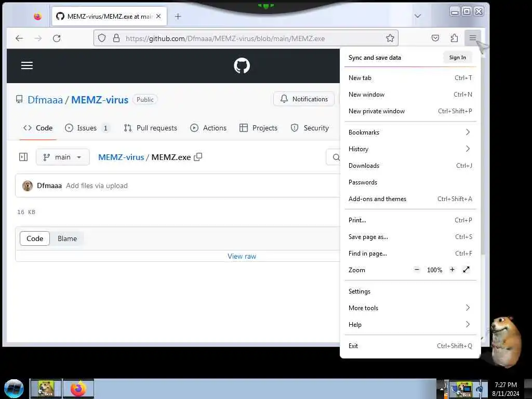The height and width of the screenshot is (399, 532).
Task: Expand the file tree side panel icon
Action: 23,157
